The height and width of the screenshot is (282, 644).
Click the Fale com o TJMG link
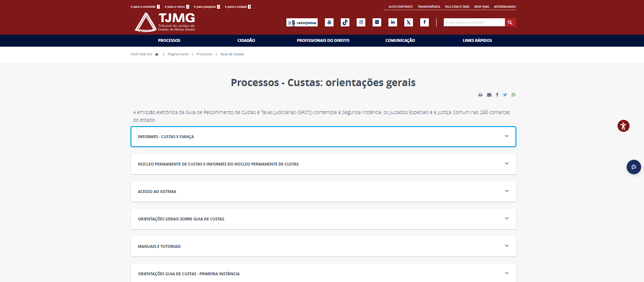457,7
